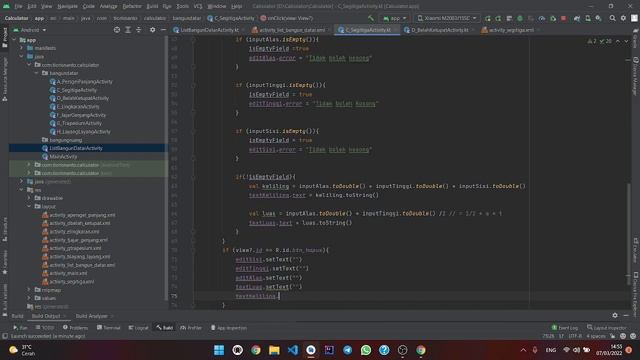This screenshot has width=640, height=360.
Task: Go to next highlighted error arrow
Action: point(626,41)
